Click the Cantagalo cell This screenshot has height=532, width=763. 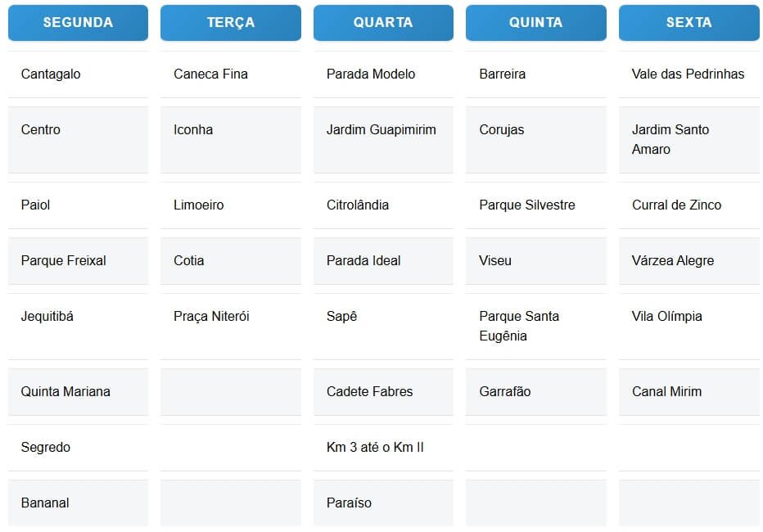pos(51,74)
